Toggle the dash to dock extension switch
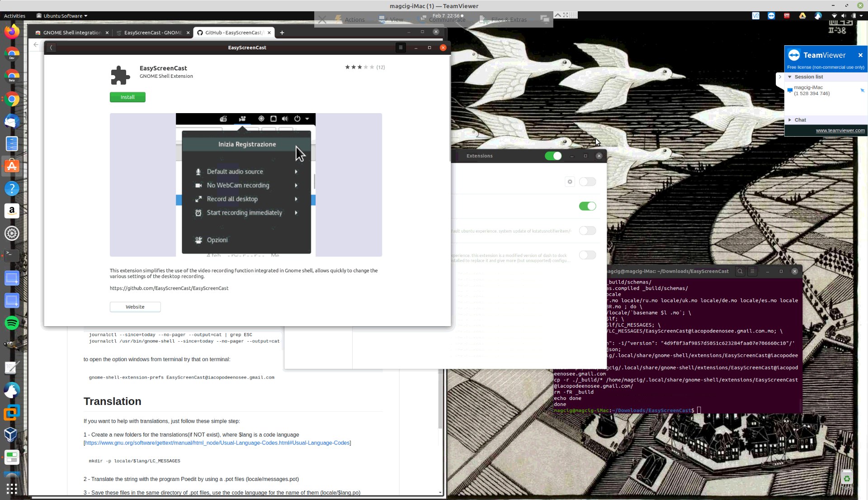The height and width of the screenshot is (500, 868). coord(588,255)
